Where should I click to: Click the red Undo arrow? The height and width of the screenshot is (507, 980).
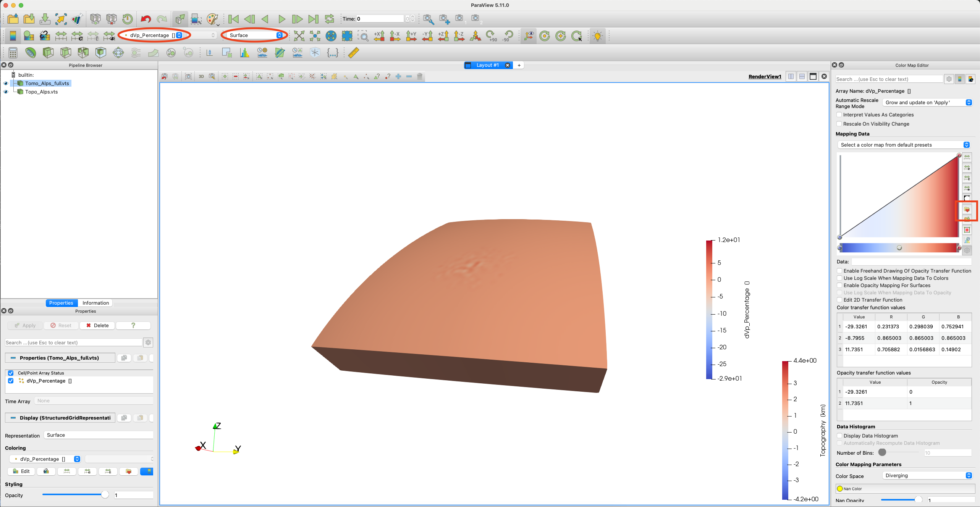point(146,19)
